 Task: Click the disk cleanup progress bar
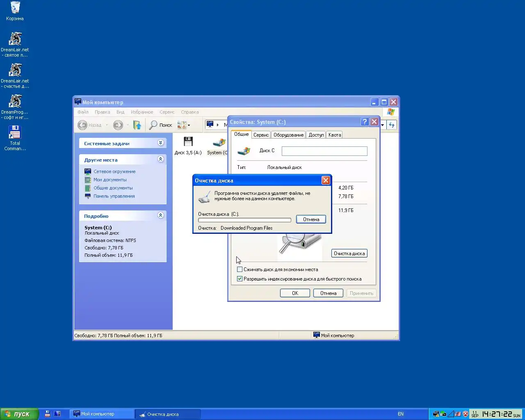coord(244,220)
